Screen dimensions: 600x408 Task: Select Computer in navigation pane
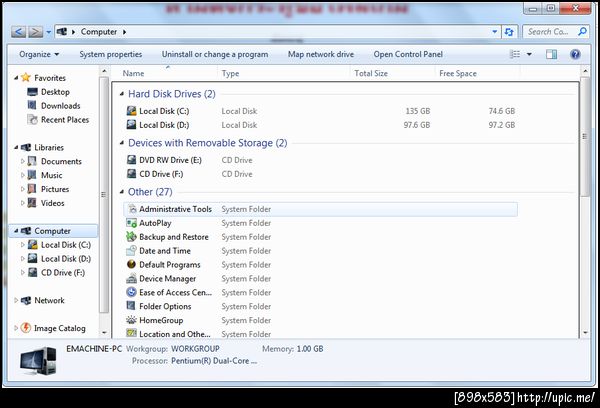52,231
